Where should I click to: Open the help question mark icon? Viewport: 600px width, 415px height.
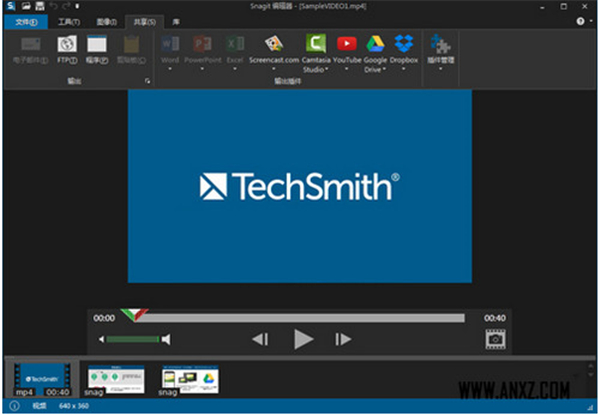point(580,21)
